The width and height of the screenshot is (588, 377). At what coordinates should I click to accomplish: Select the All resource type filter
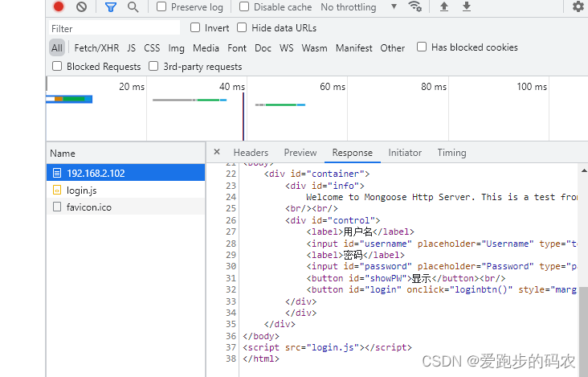[57, 48]
